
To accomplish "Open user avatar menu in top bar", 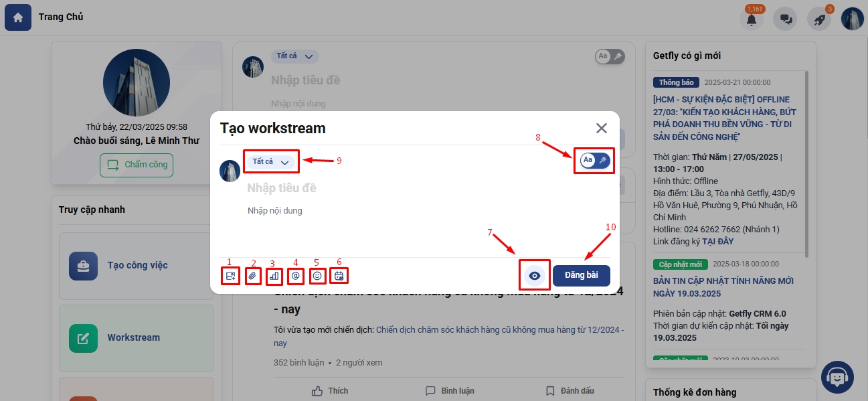I will click(x=853, y=19).
